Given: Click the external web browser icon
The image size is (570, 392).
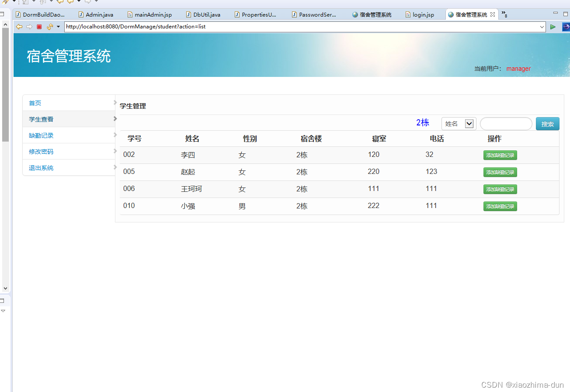Looking at the screenshot, I should (566, 27).
